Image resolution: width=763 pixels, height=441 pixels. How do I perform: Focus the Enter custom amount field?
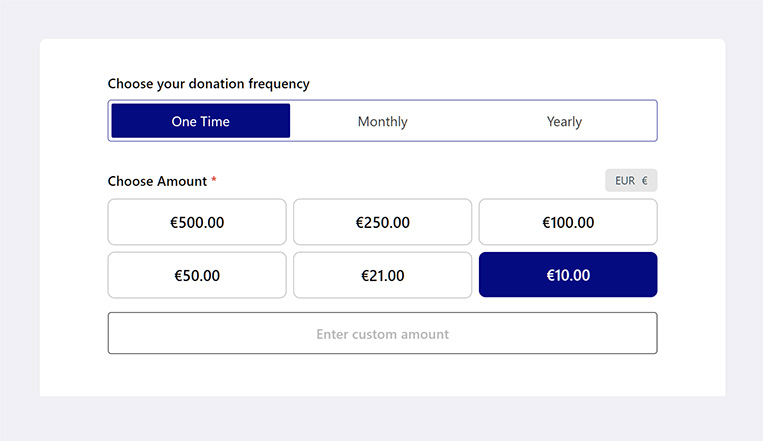tap(382, 333)
